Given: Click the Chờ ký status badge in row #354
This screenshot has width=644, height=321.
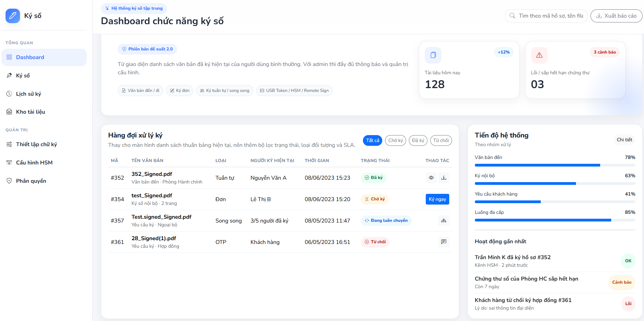Looking at the screenshot, I should tap(375, 199).
